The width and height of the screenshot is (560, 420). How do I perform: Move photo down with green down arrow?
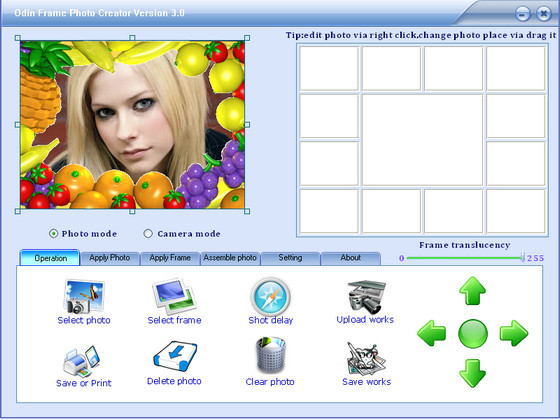[472, 374]
